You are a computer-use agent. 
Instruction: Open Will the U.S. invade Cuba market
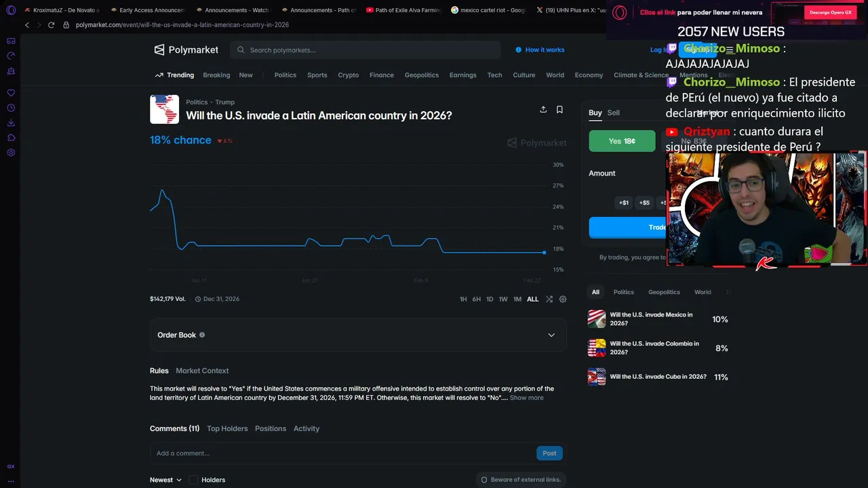(x=658, y=377)
